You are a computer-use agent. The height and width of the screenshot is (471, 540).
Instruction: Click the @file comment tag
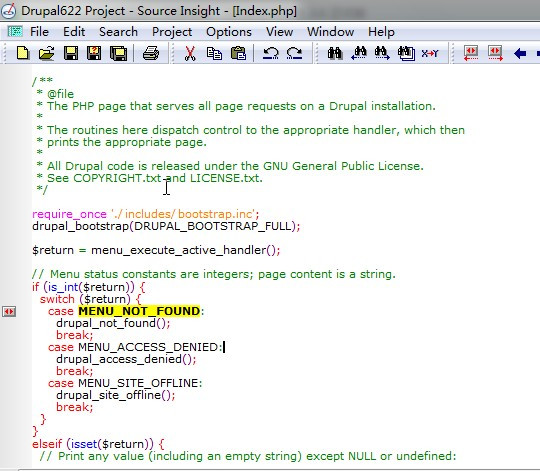(60, 94)
